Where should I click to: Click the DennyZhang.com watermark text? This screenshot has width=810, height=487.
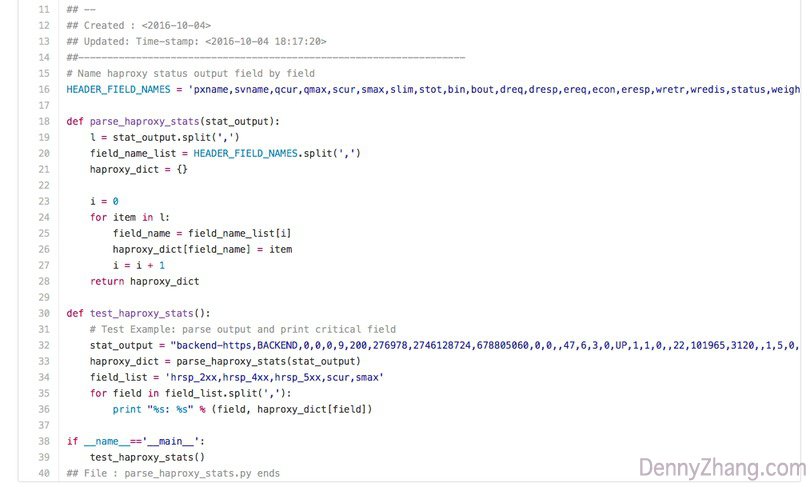(720, 468)
